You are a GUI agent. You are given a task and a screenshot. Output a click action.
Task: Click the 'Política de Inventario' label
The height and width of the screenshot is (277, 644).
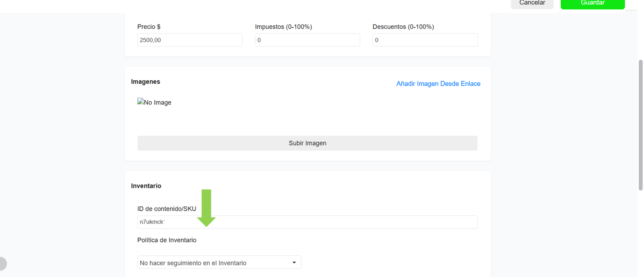(167, 240)
